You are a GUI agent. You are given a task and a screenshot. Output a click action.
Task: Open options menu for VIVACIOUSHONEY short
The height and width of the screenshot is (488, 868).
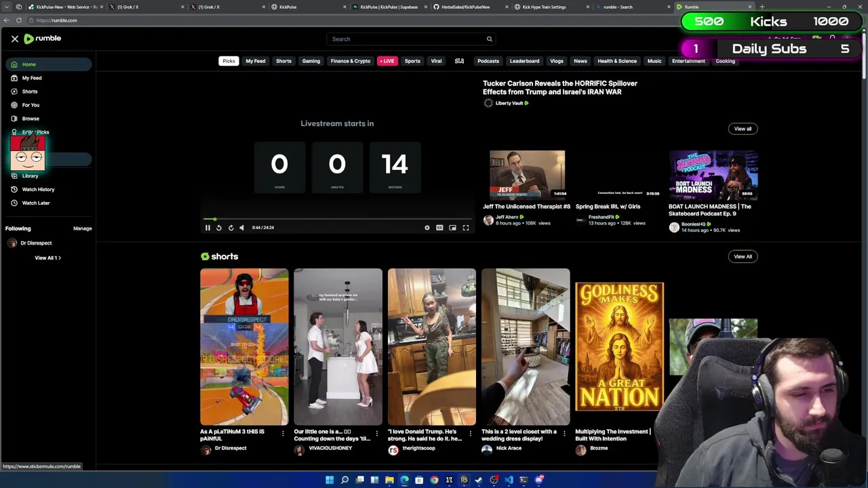pos(377,433)
